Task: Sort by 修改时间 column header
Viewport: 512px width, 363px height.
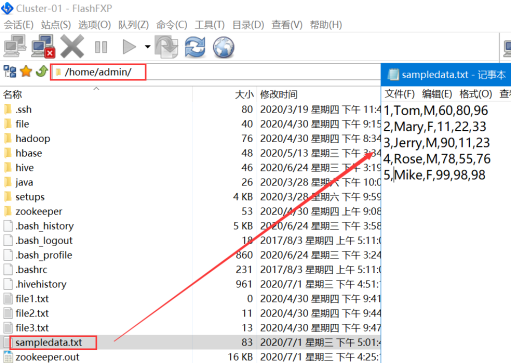Action: click(x=279, y=95)
